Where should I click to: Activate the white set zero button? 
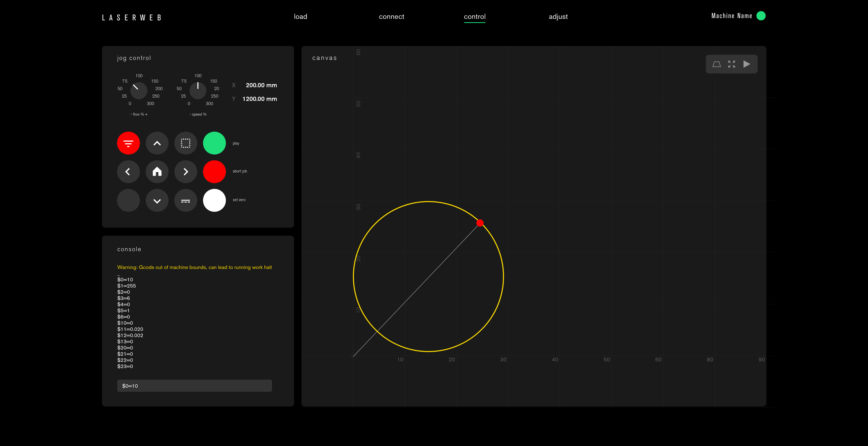point(214,200)
